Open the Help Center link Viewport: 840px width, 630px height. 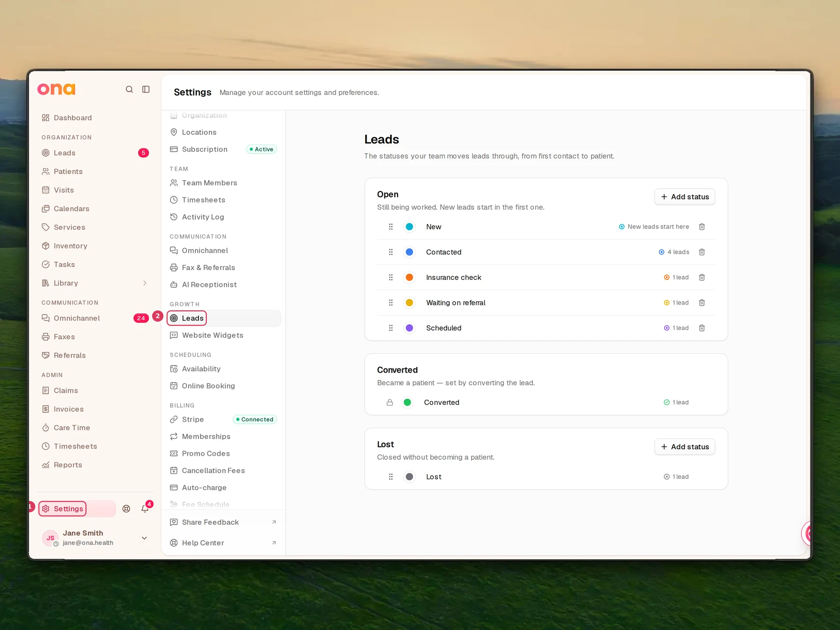click(x=224, y=542)
